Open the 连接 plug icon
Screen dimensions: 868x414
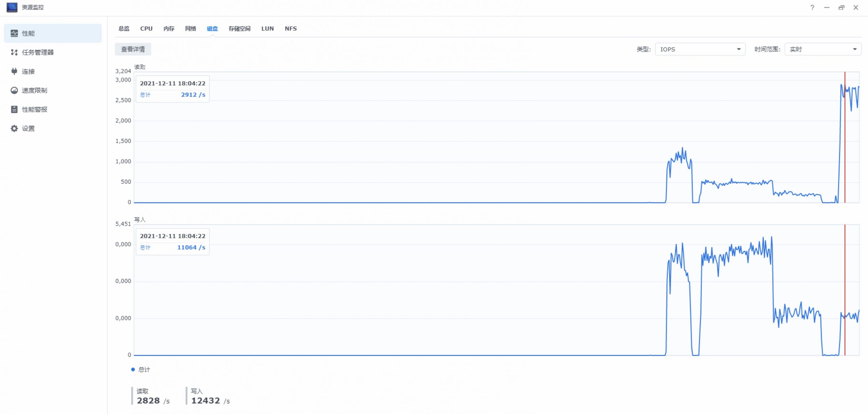pyautogui.click(x=14, y=71)
